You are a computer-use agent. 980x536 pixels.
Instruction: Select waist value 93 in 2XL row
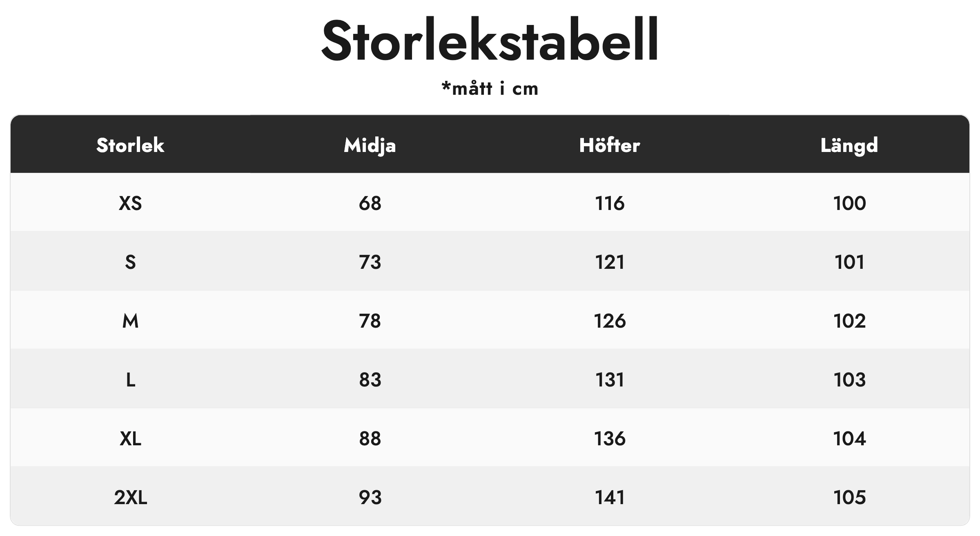pyautogui.click(x=370, y=498)
